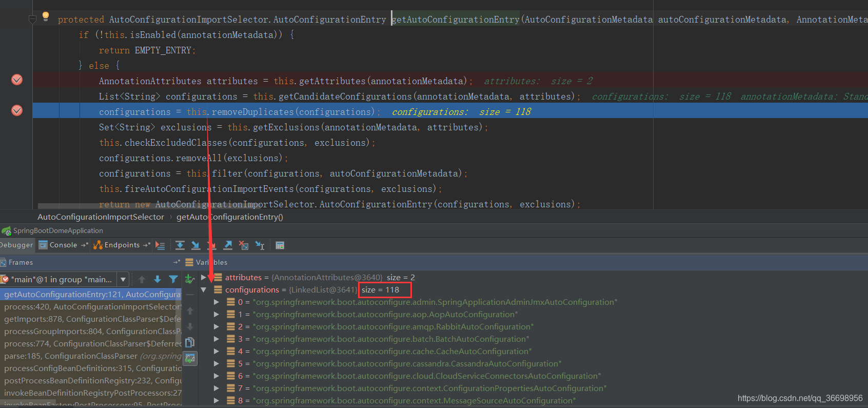868x408 pixels.
Task: Expand list element 6 CloudServiceConnectorsAutoConfiguration
Action: 216,376
